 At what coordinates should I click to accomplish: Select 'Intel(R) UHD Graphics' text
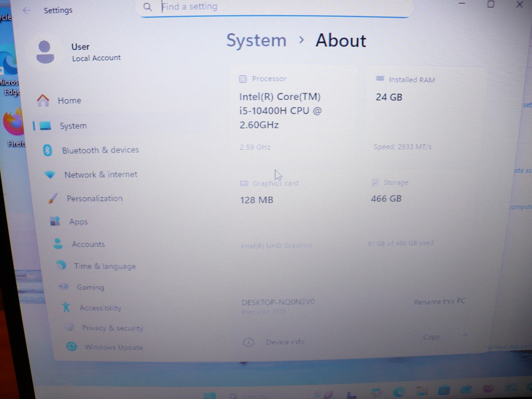(276, 246)
